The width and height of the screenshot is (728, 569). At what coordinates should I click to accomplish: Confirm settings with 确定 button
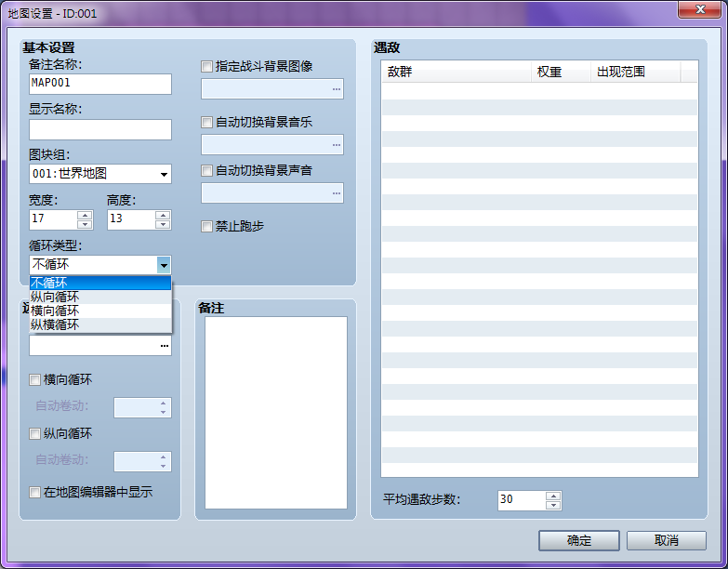point(579,541)
